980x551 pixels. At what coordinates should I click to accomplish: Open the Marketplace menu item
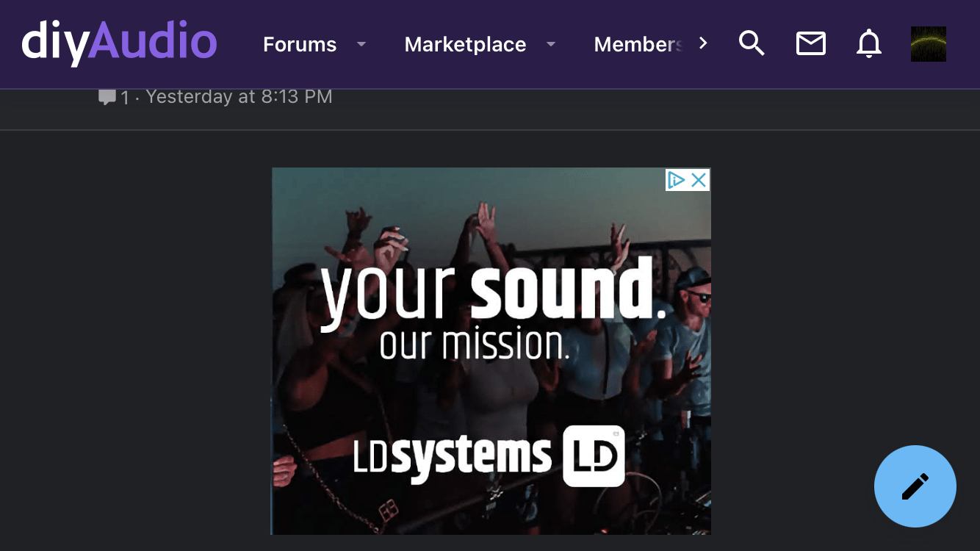click(x=465, y=45)
